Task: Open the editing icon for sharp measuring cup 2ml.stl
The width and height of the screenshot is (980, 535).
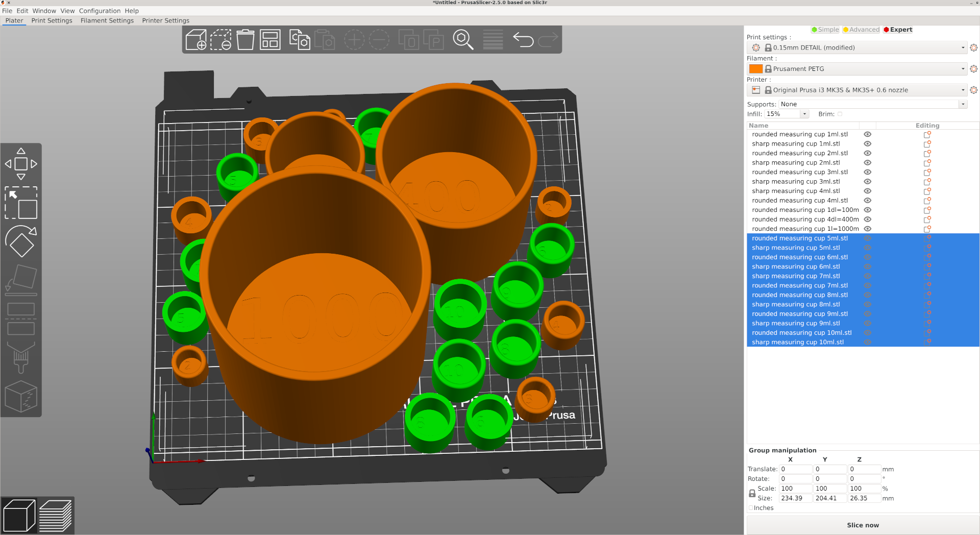Action: (927, 163)
